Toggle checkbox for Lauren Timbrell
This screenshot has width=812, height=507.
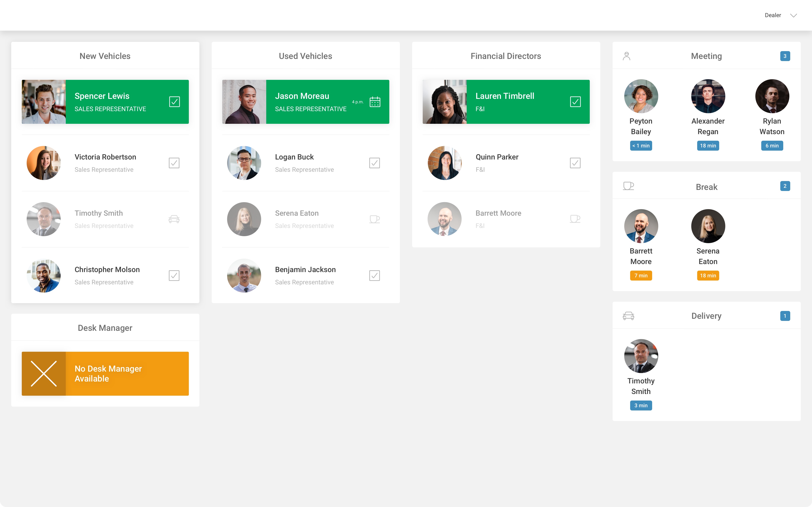click(575, 101)
